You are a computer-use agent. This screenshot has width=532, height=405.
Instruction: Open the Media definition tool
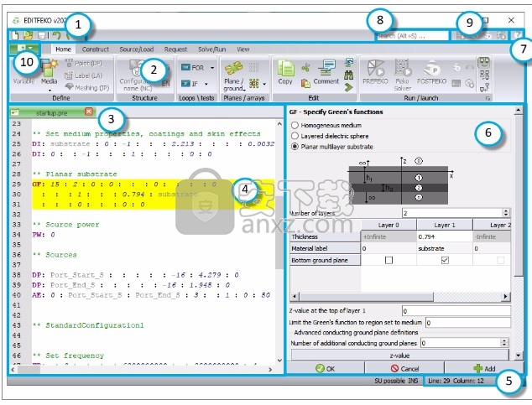pyautogui.click(x=49, y=72)
